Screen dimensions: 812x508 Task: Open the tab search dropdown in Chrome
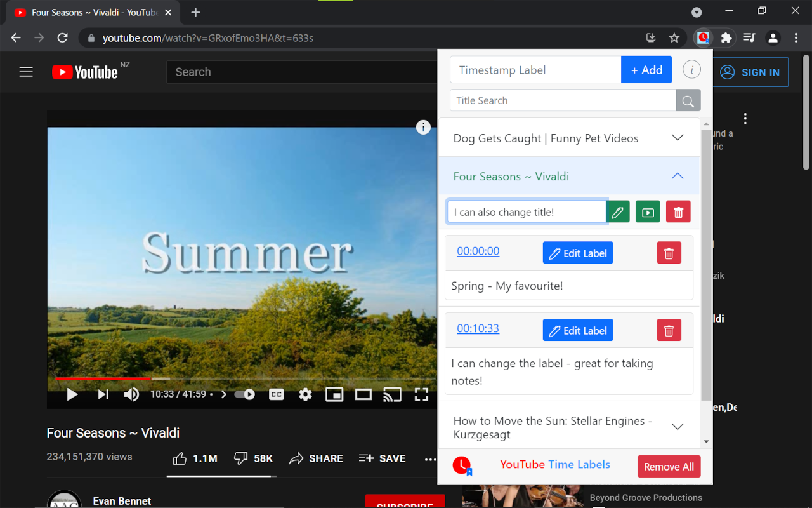point(697,12)
